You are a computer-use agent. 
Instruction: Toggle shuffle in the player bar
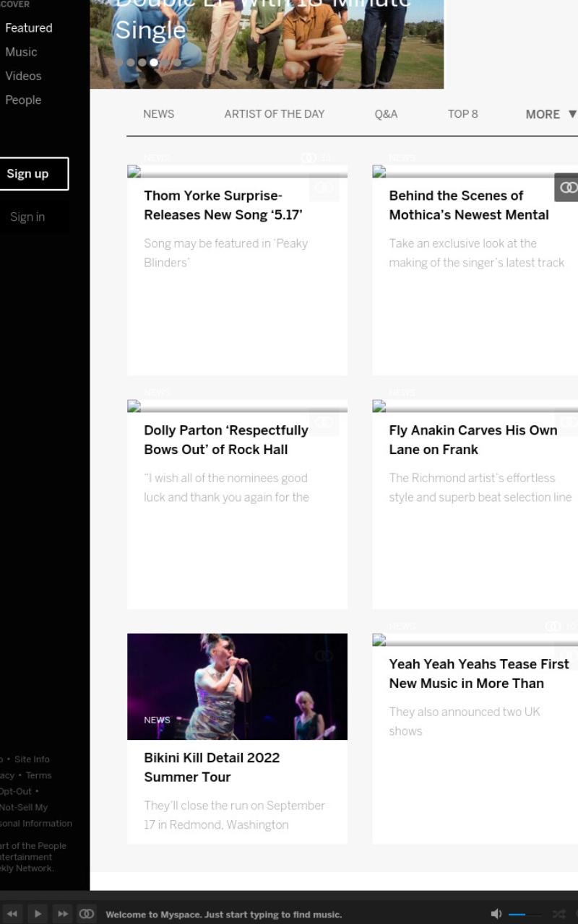(x=558, y=914)
